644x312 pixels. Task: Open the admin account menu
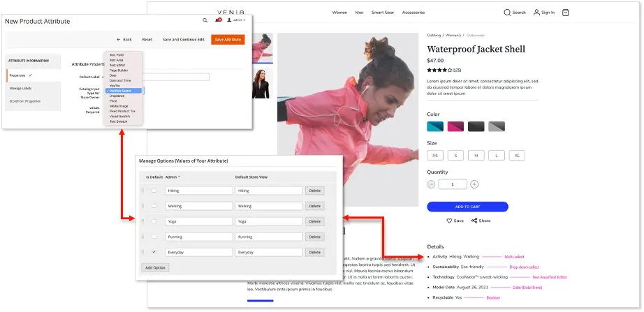(236, 20)
